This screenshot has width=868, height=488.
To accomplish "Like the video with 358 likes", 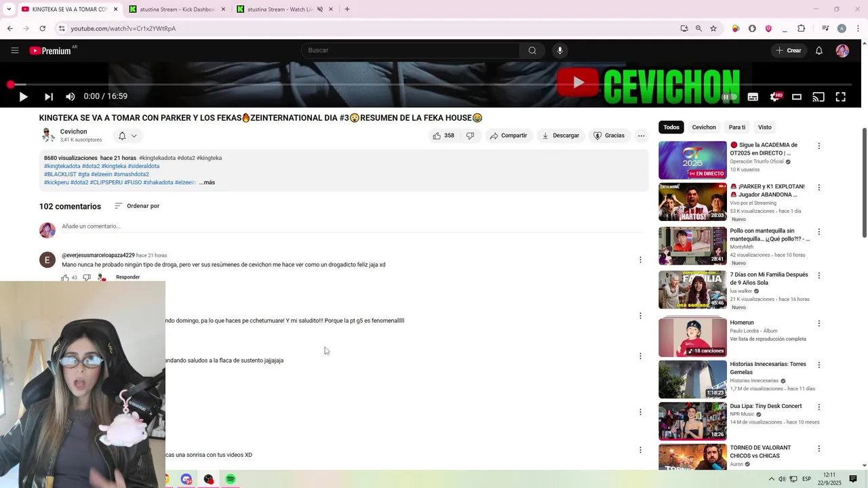I will tap(443, 136).
